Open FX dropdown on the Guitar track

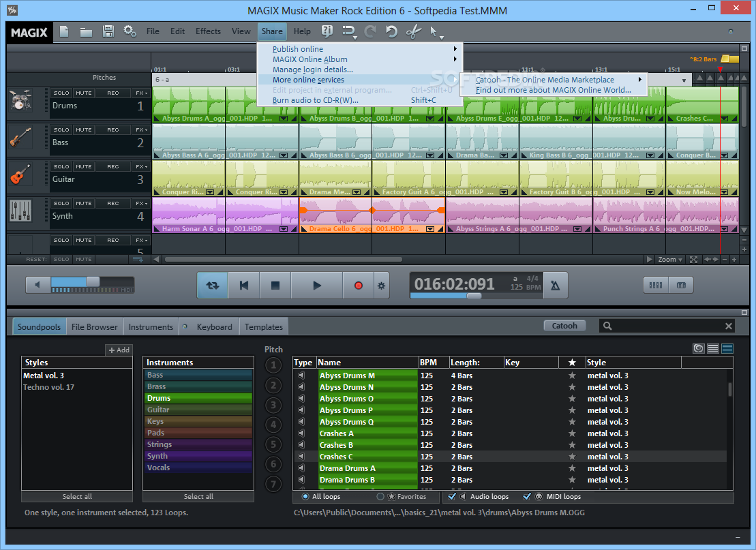[141, 166]
